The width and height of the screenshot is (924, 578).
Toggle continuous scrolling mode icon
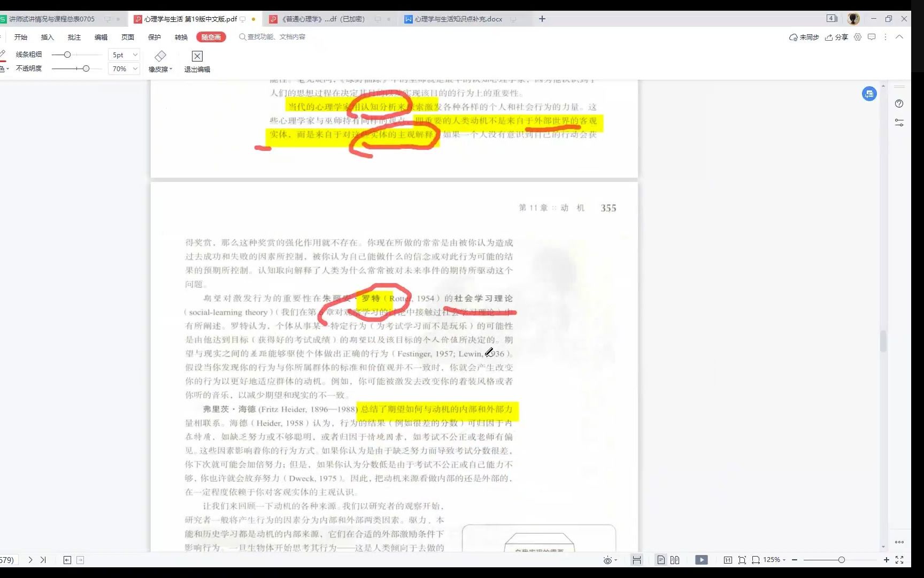click(x=636, y=560)
